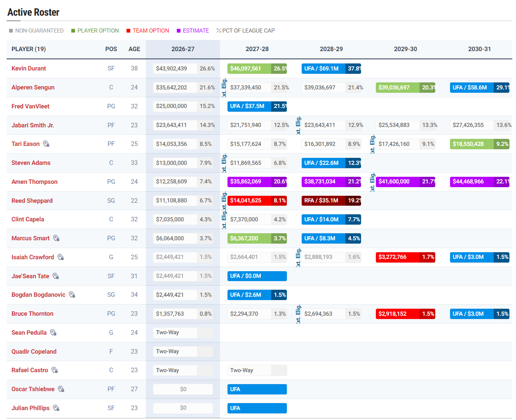Click the icon beside Tari Eason's name
The height and width of the screenshot is (420, 516).
(46, 144)
